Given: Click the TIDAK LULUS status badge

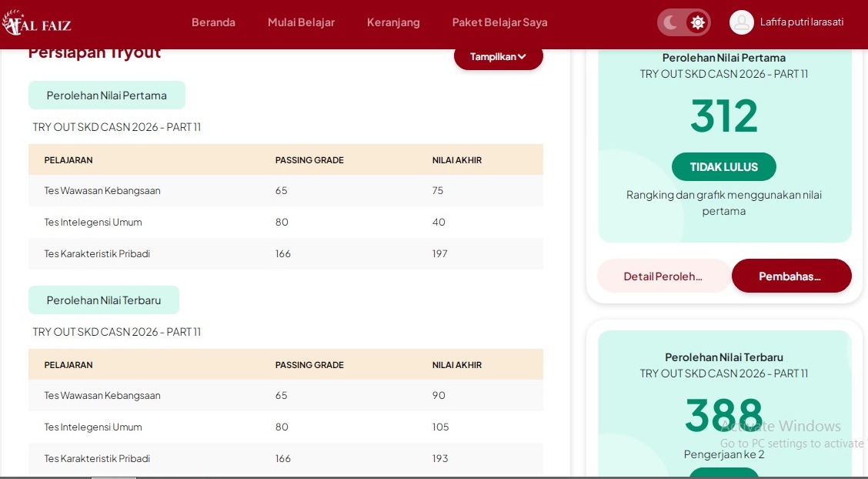Looking at the screenshot, I should pyautogui.click(x=723, y=166).
